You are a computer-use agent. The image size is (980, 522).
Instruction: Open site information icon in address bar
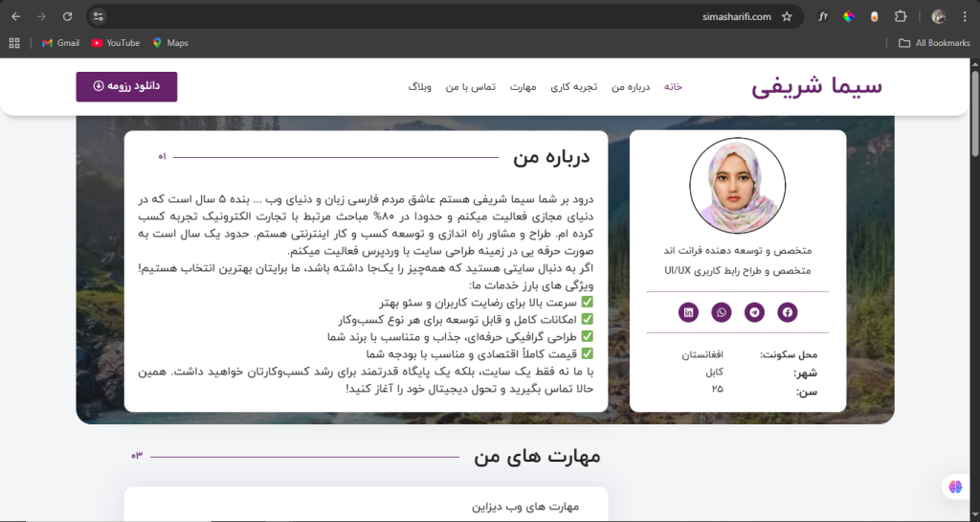[99, 17]
